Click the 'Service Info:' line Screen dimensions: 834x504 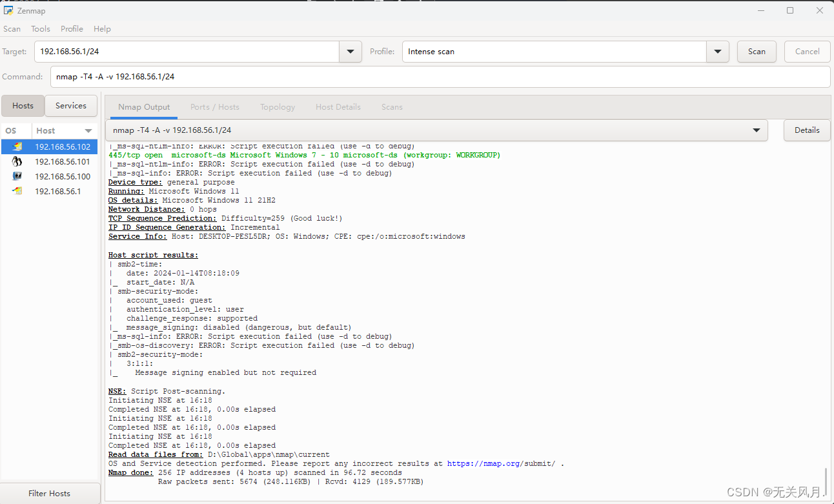pyautogui.click(x=287, y=236)
